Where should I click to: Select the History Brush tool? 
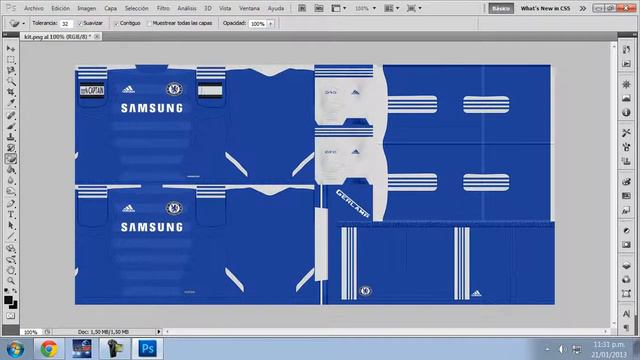(11, 148)
